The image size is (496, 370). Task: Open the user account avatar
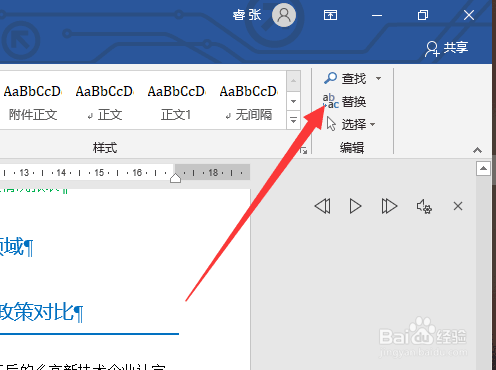click(x=284, y=15)
